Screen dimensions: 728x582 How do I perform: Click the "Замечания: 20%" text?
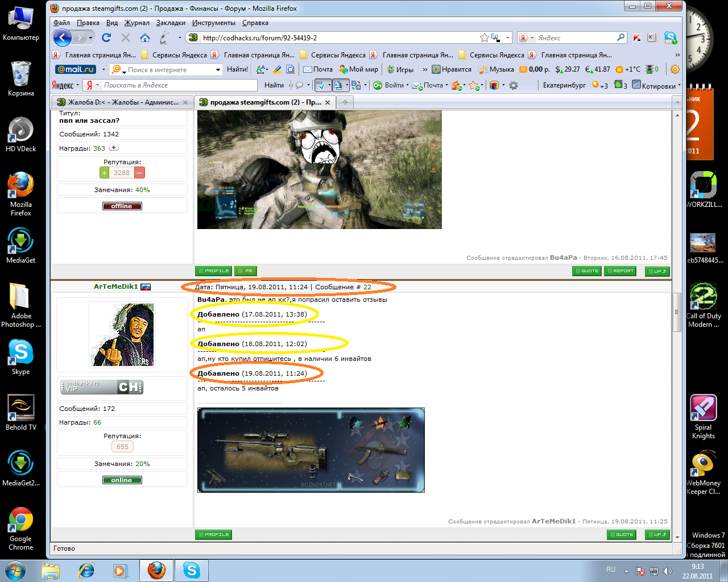122,464
